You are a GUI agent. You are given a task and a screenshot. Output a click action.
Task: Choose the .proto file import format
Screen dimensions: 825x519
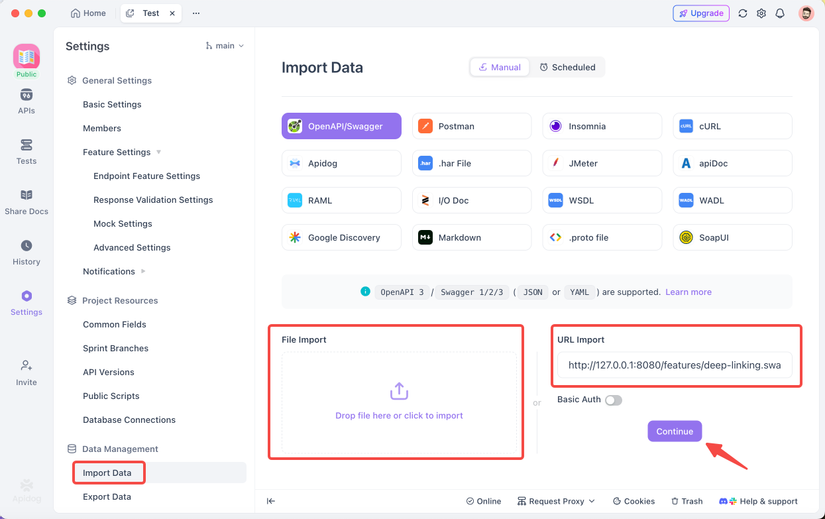(x=602, y=237)
